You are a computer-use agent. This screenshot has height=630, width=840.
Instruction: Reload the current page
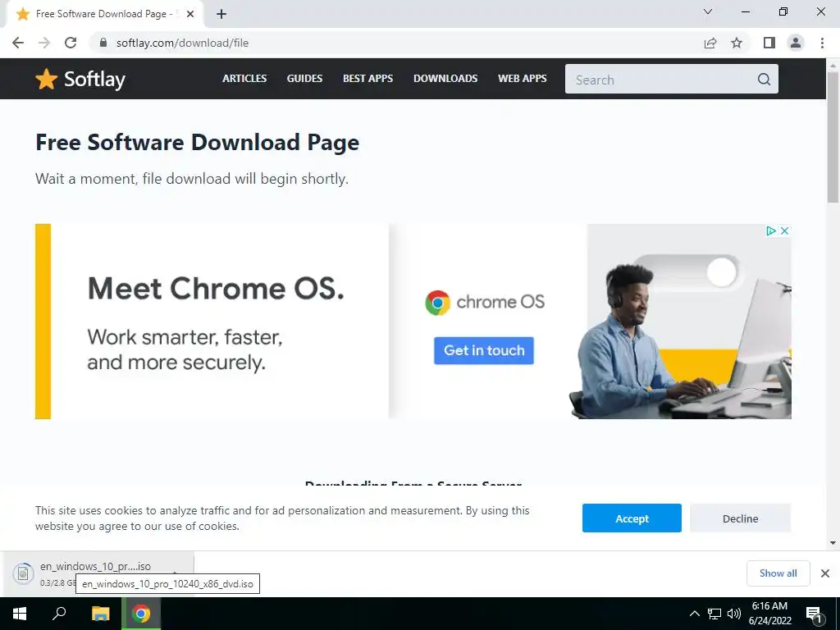[x=71, y=43]
